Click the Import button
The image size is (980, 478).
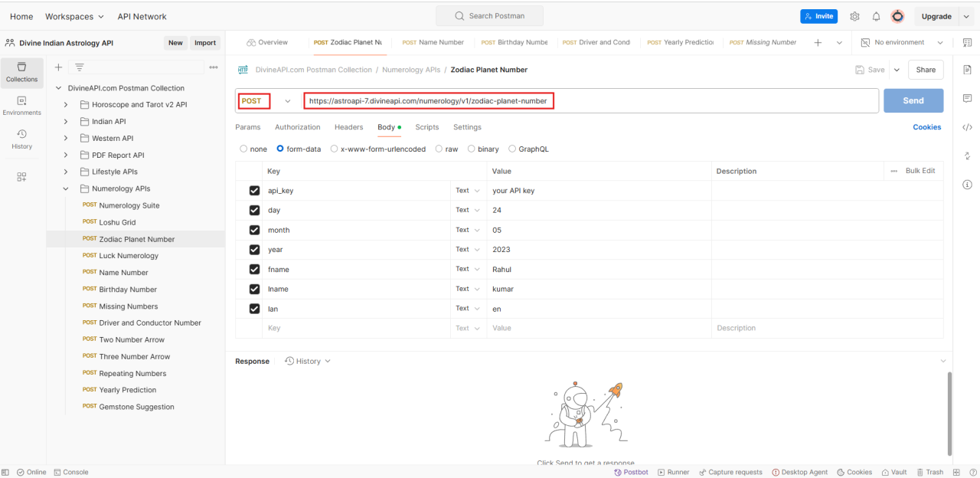(205, 43)
